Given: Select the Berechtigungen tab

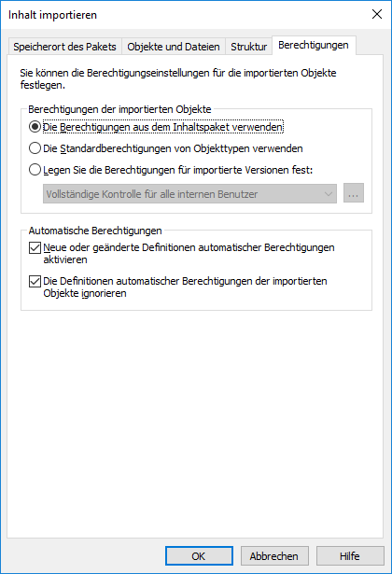Looking at the screenshot, I should (314, 46).
